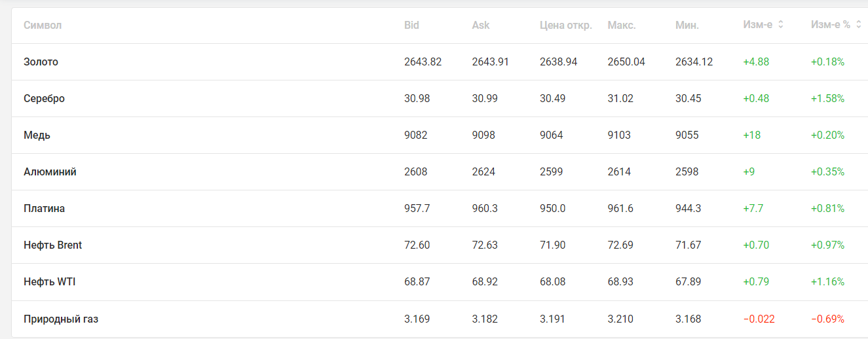Open Нефть Brent quote
868x339 pixels.
click(52, 245)
